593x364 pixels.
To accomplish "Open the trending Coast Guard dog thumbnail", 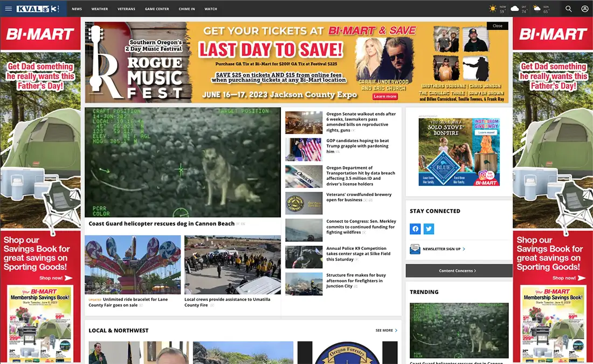I will 459,331.
